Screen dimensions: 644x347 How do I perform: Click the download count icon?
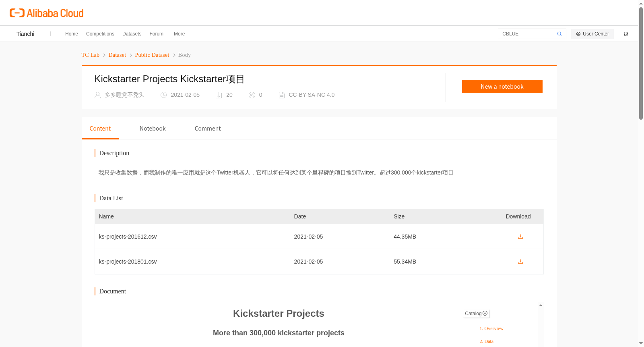219,95
